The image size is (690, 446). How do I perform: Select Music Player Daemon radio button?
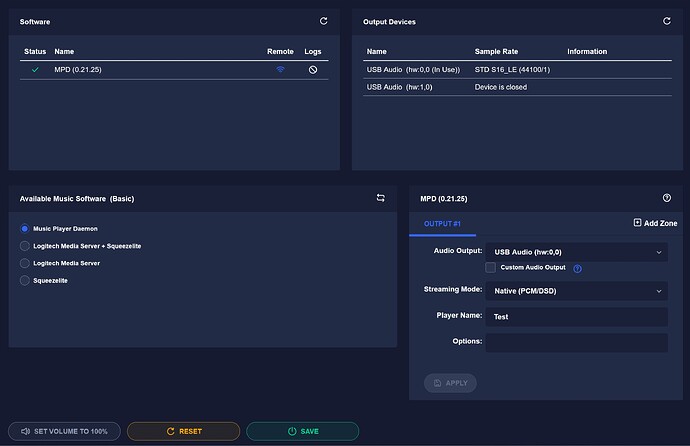click(x=25, y=229)
